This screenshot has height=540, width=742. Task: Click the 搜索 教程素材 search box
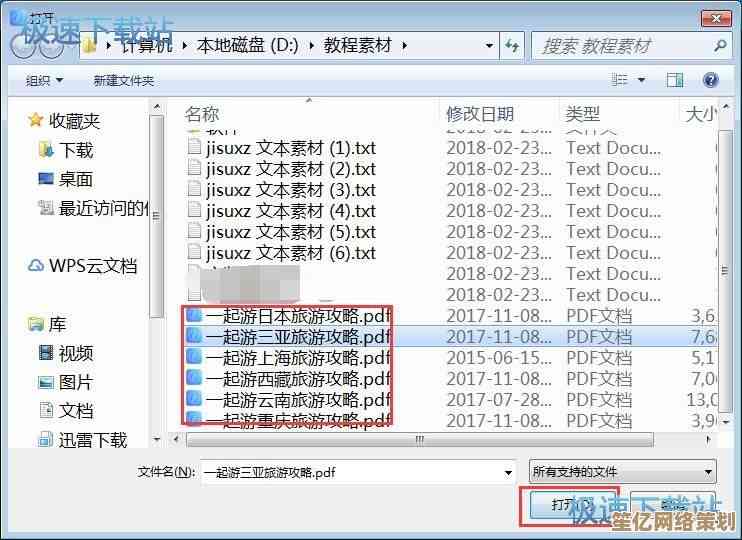(620, 46)
